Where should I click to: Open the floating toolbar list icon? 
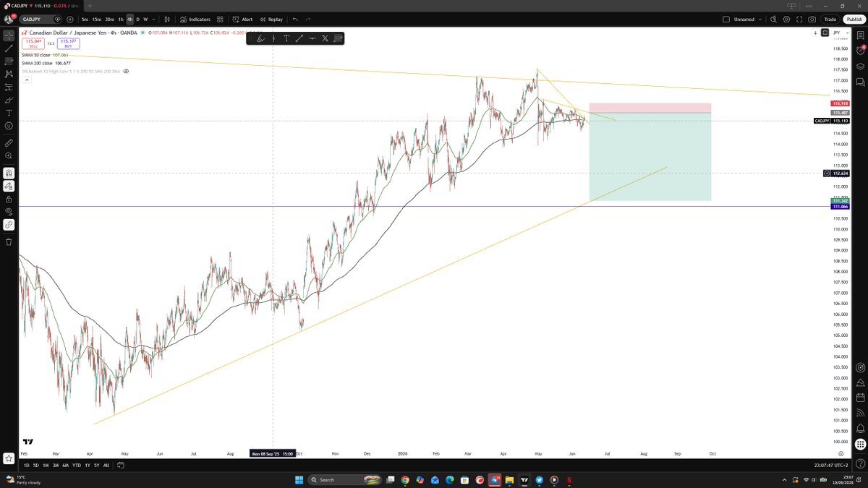coord(338,38)
